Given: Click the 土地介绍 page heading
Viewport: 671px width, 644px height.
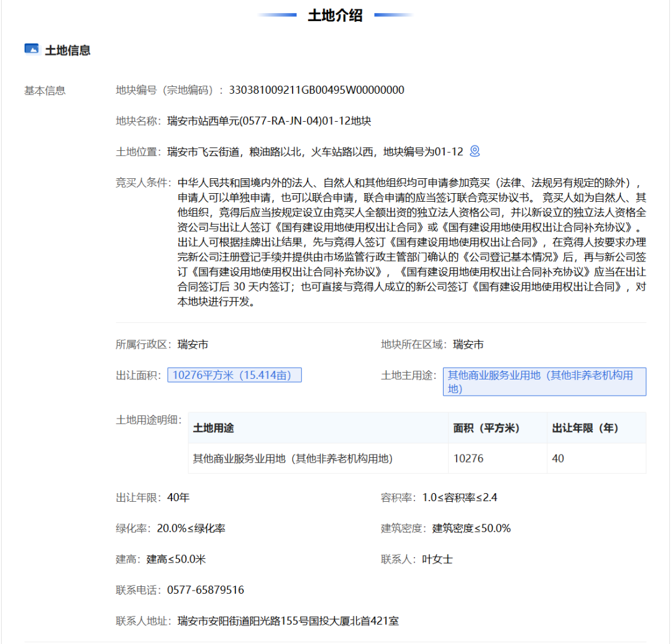Looking at the screenshot, I should coord(335,16).
